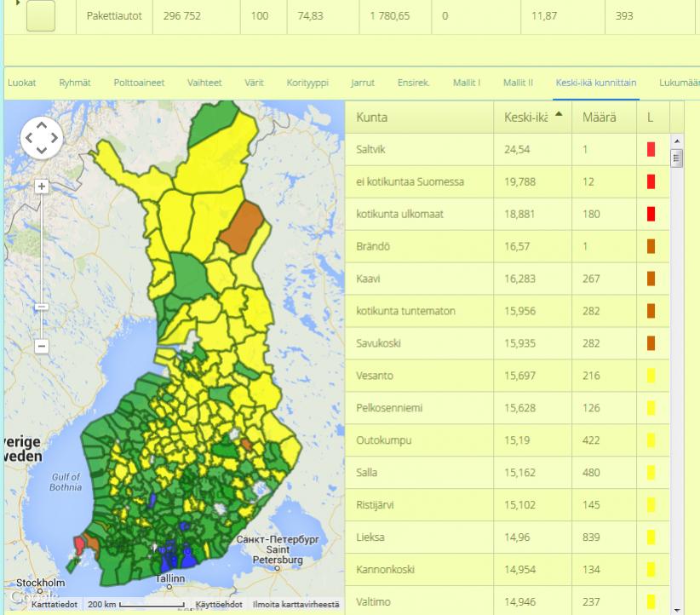Open Käyttöehdot link on the map

[219, 604]
